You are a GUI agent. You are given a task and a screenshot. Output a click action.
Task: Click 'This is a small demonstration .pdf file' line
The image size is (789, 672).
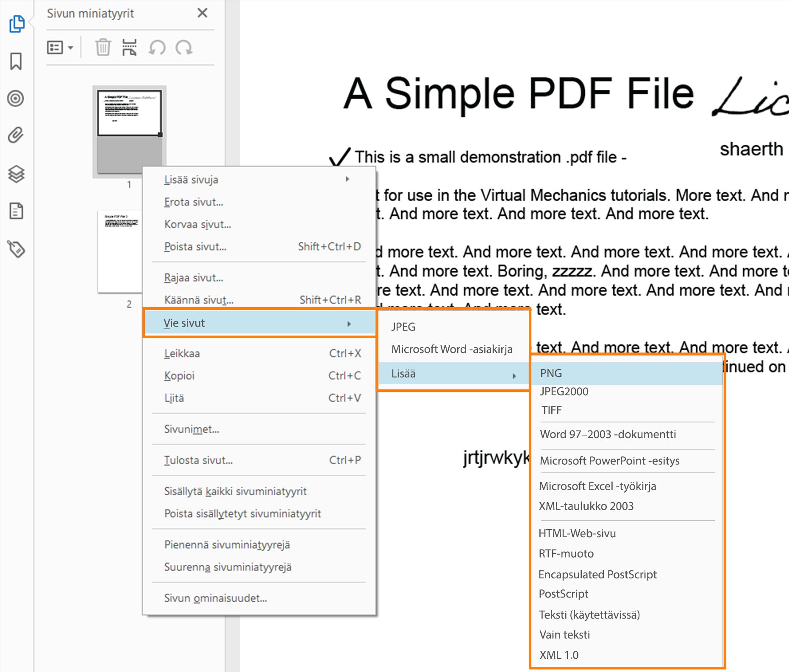point(490,157)
